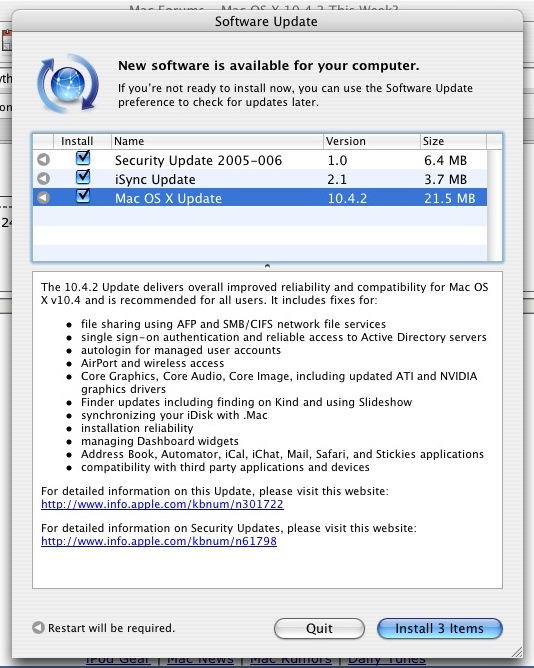Click 'Restart will be required.' text
This screenshot has width=534, height=668.
coord(111,628)
